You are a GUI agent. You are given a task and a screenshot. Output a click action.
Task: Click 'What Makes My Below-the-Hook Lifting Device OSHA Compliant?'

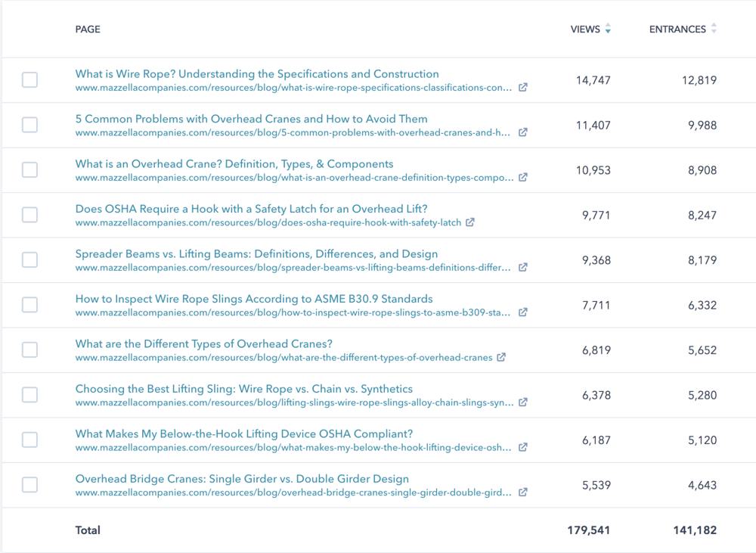[x=243, y=434]
